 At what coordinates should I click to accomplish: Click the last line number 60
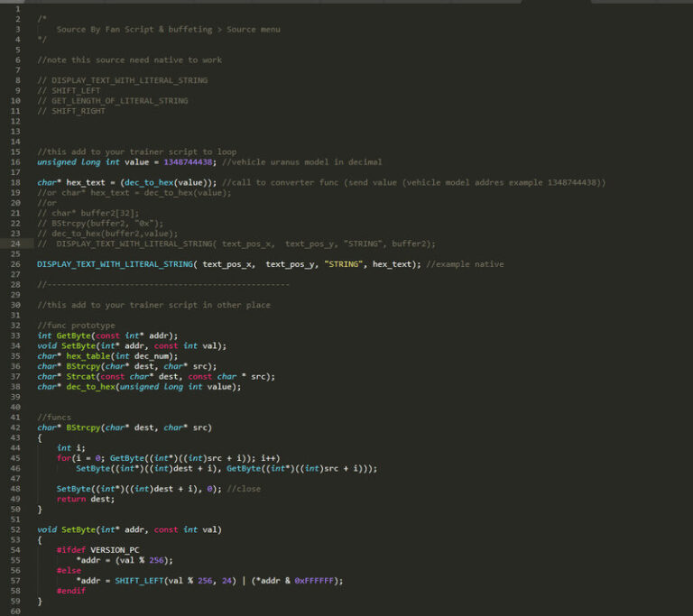[x=16, y=611]
